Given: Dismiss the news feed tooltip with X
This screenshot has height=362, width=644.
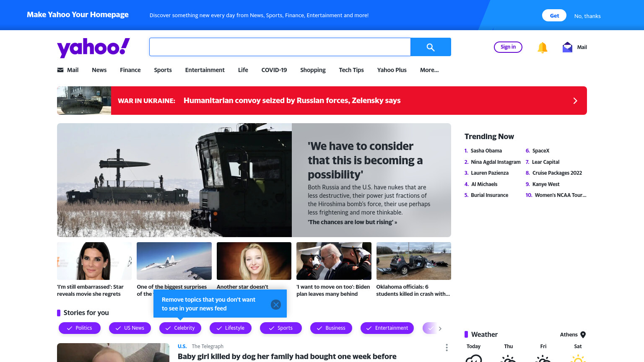Looking at the screenshot, I should pyautogui.click(x=276, y=305).
